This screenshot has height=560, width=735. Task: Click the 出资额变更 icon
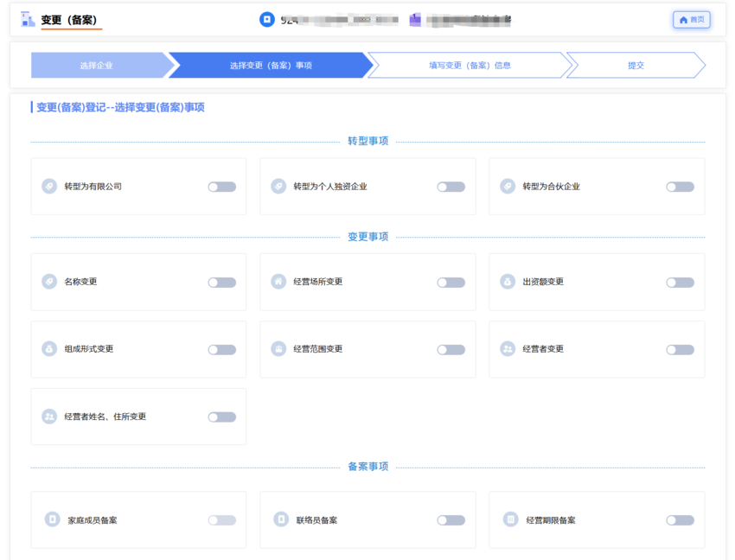point(508,282)
